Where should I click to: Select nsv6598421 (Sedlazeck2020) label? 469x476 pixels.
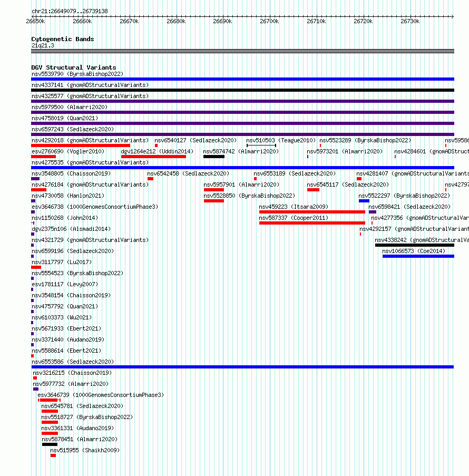click(409, 207)
